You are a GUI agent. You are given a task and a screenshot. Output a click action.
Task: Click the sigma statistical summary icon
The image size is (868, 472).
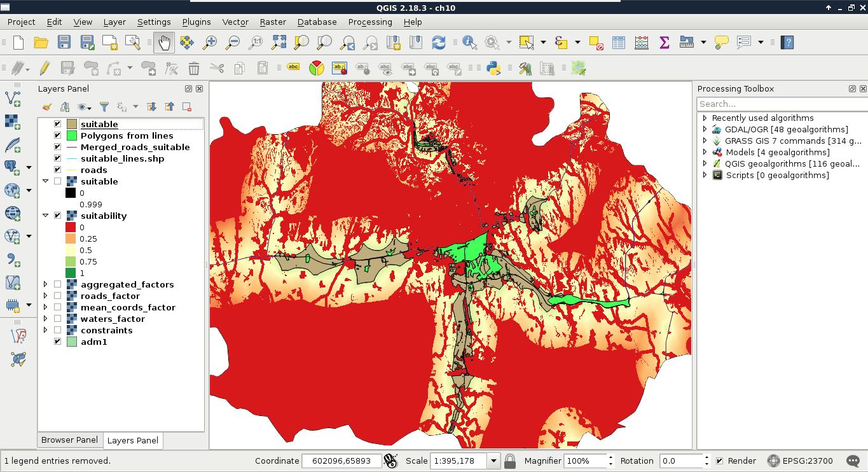point(665,43)
